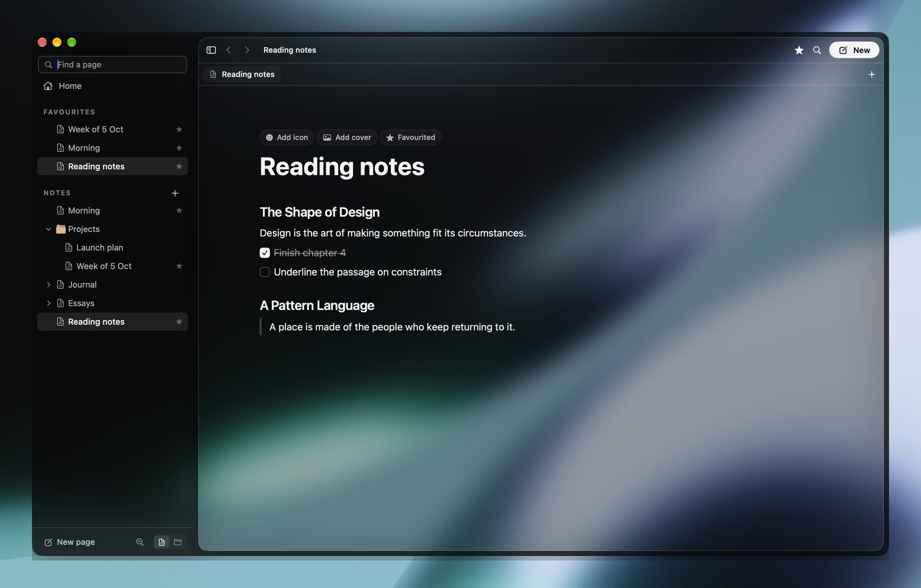Unstar Reading notes in Favourites list
The height and width of the screenshot is (588, 921).
click(x=179, y=166)
